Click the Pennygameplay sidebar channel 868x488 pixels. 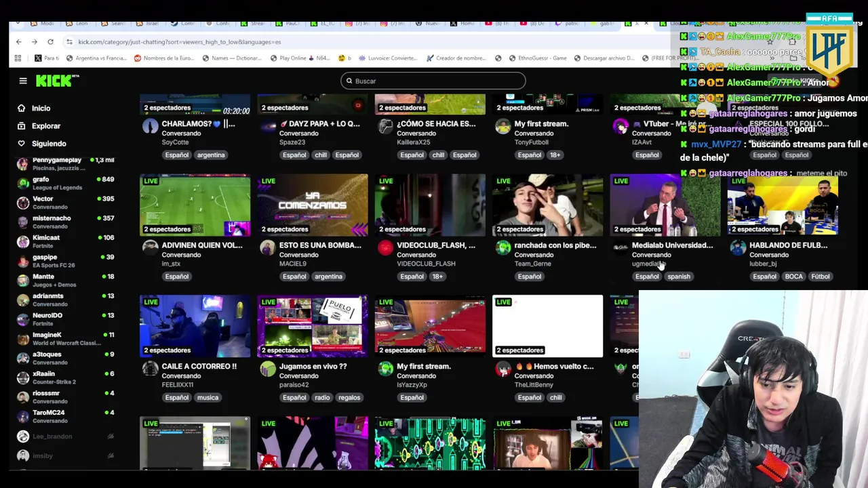click(x=65, y=163)
